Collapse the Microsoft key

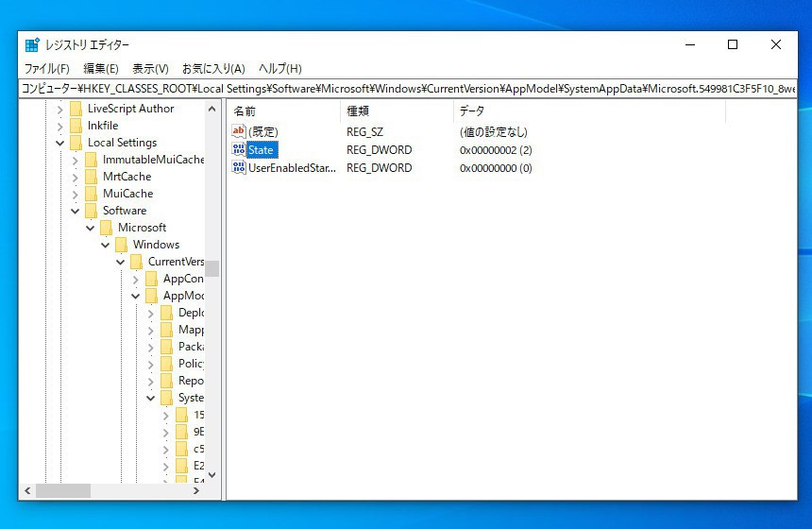tap(90, 228)
